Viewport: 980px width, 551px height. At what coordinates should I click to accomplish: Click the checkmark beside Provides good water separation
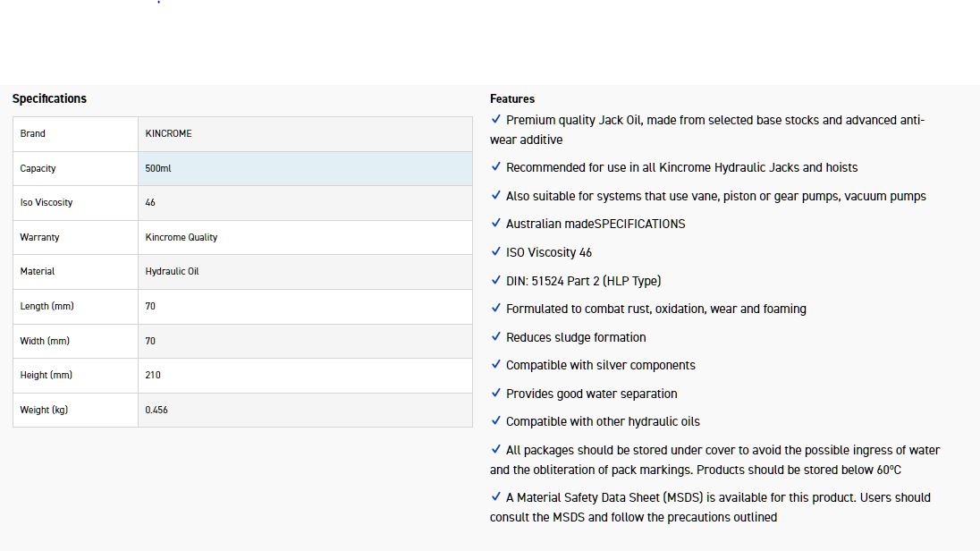point(496,394)
